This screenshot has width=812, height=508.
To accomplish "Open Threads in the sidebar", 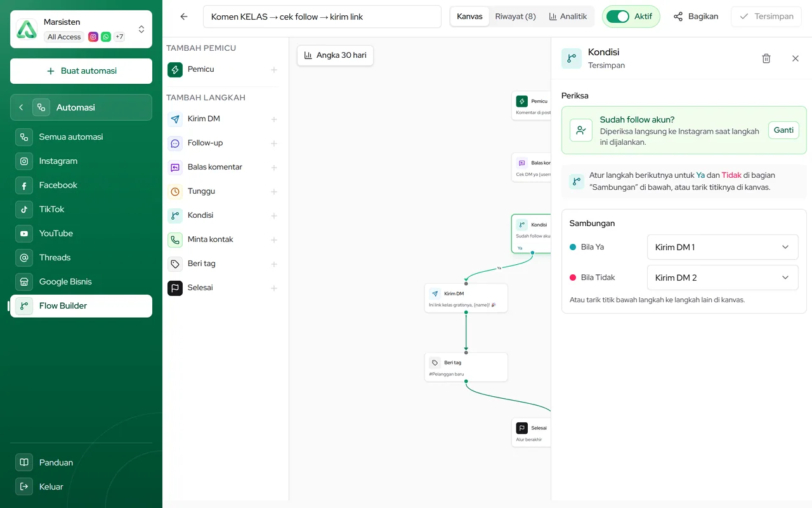I will [x=81, y=258].
